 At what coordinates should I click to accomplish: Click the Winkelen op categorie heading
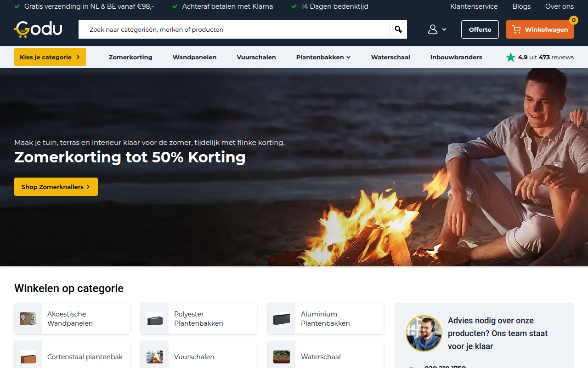pos(69,288)
